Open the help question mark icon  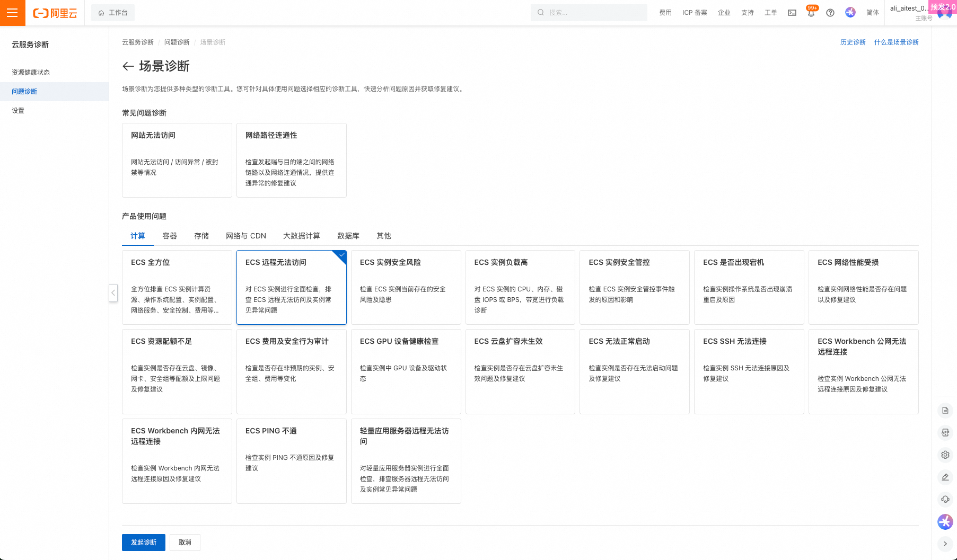pos(830,13)
